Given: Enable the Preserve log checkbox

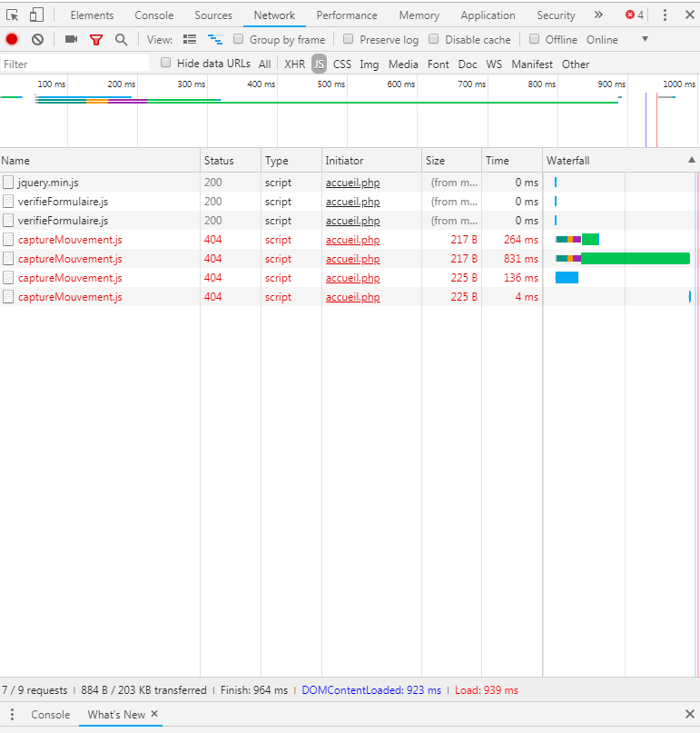Looking at the screenshot, I should [x=349, y=39].
